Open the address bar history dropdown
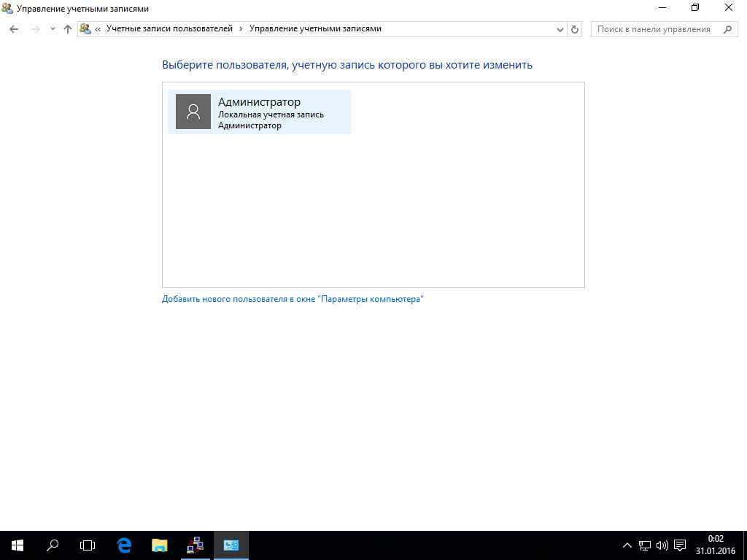The width and height of the screenshot is (747, 560). coord(560,29)
